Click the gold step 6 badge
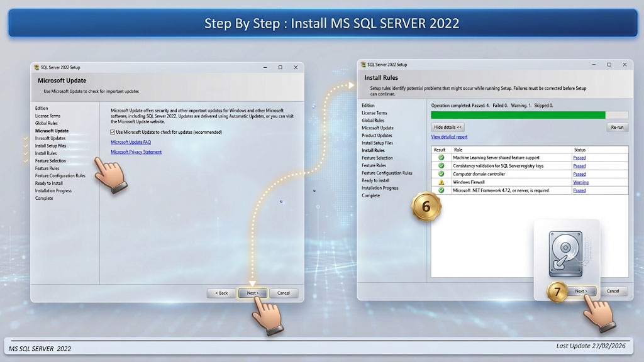Viewport: 644px width, 362px height. point(426,206)
